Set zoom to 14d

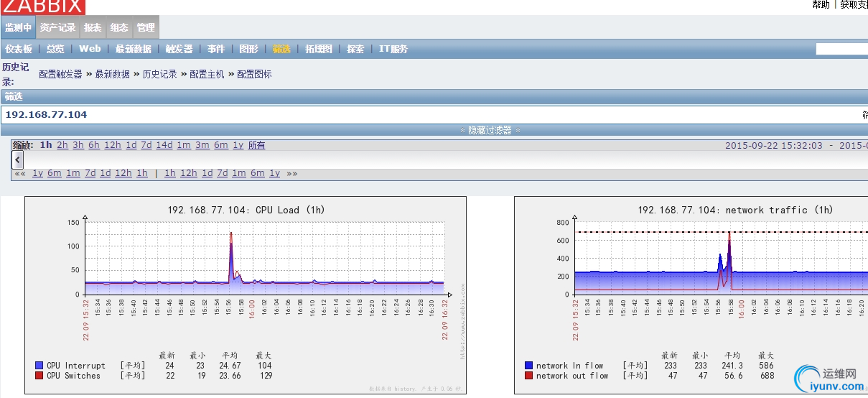[164, 145]
